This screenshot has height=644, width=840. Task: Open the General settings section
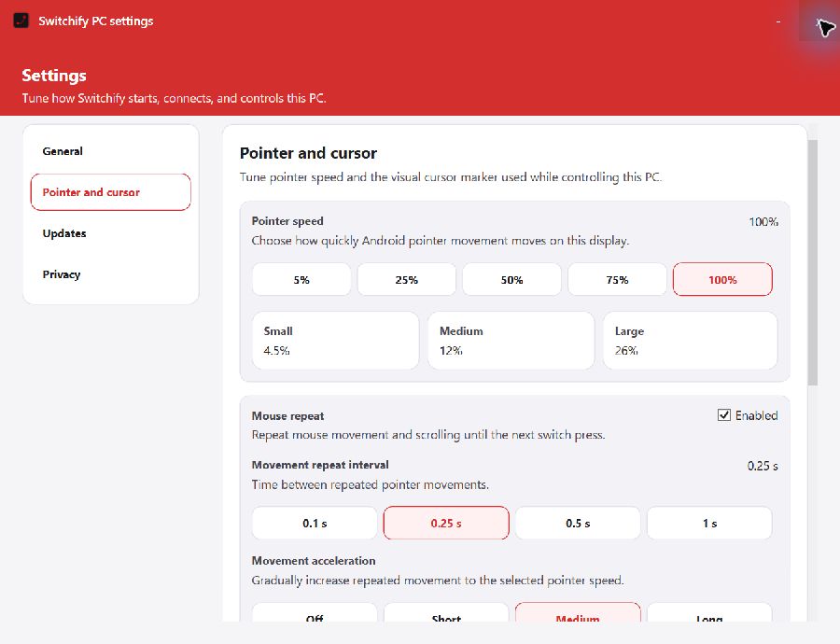(111, 151)
